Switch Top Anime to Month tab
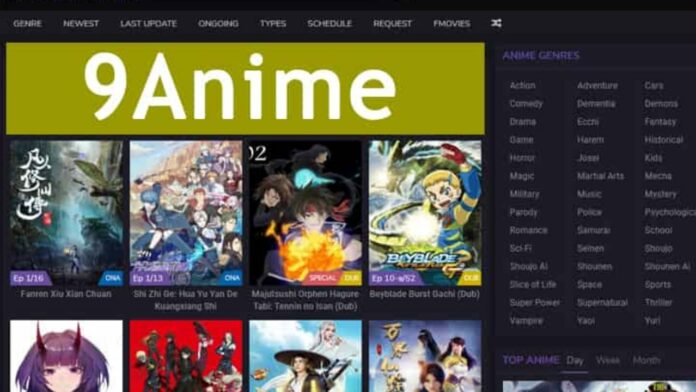Viewport: 696px width, 392px height. pyautogui.click(x=647, y=360)
